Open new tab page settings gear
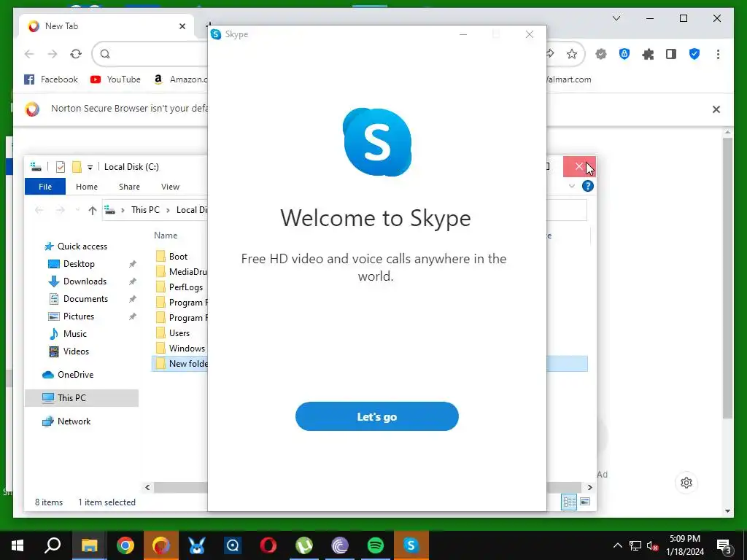 point(686,483)
